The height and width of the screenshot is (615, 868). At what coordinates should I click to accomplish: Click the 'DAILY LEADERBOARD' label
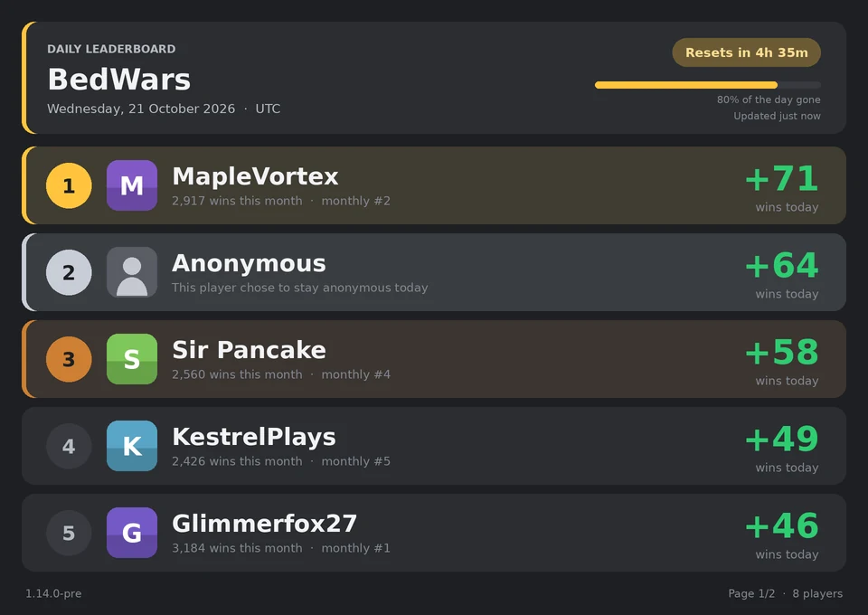tap(111, 49)
